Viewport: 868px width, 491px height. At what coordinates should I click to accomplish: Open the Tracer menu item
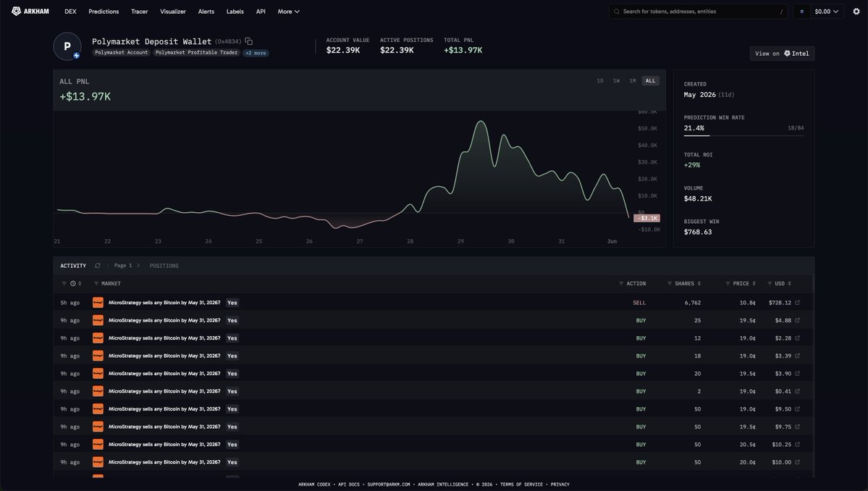pos(140,11)
